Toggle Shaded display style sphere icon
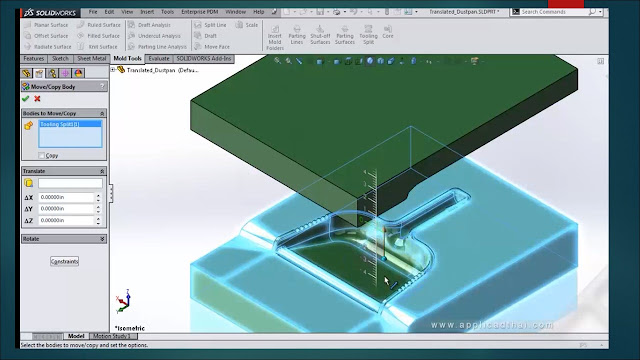The image size is (640, 360). click(370, 61)
